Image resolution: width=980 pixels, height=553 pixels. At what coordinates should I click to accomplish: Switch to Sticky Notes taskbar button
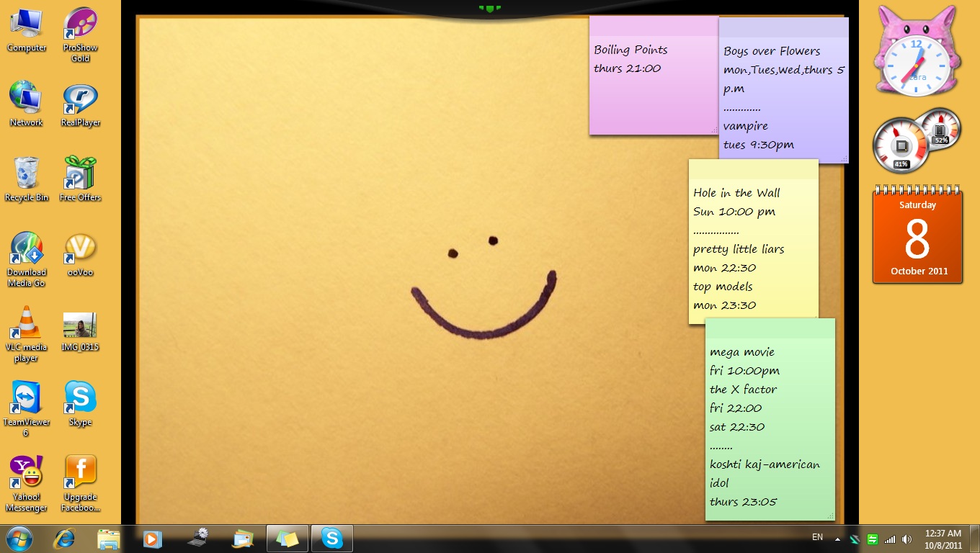(x=287, y=539)
